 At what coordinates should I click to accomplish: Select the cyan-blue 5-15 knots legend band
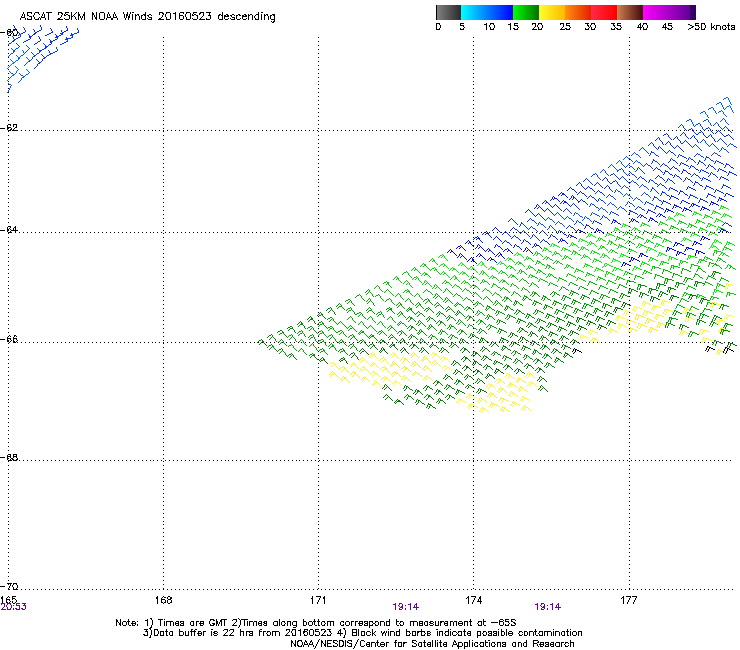(x=487, y=12)
